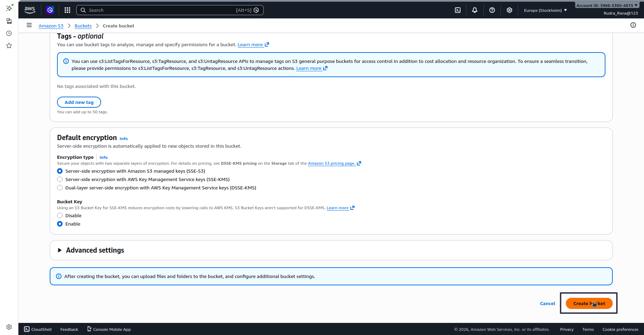Select SSE-KMS encryption type

pos(60,179)
